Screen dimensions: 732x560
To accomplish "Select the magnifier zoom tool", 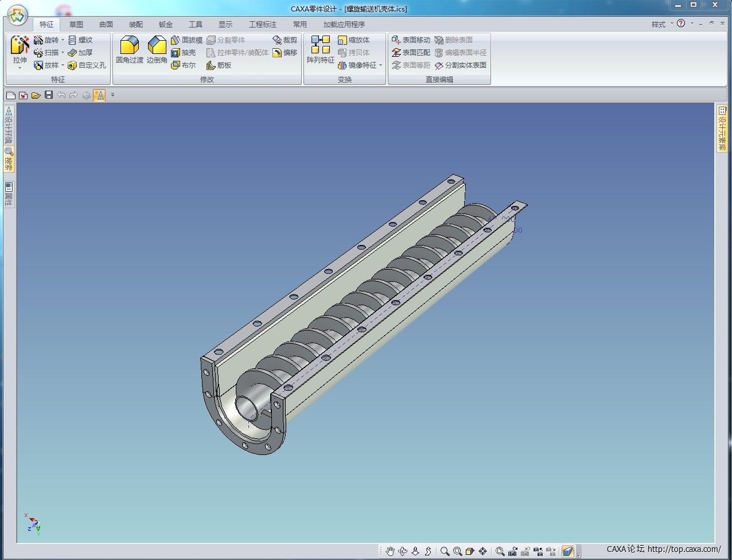I will tap(445, 551).
